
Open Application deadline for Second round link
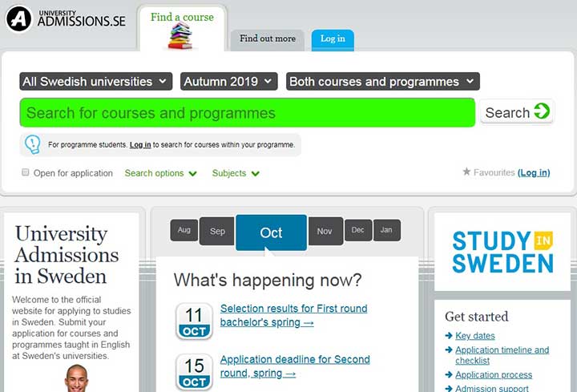(295, 366)
